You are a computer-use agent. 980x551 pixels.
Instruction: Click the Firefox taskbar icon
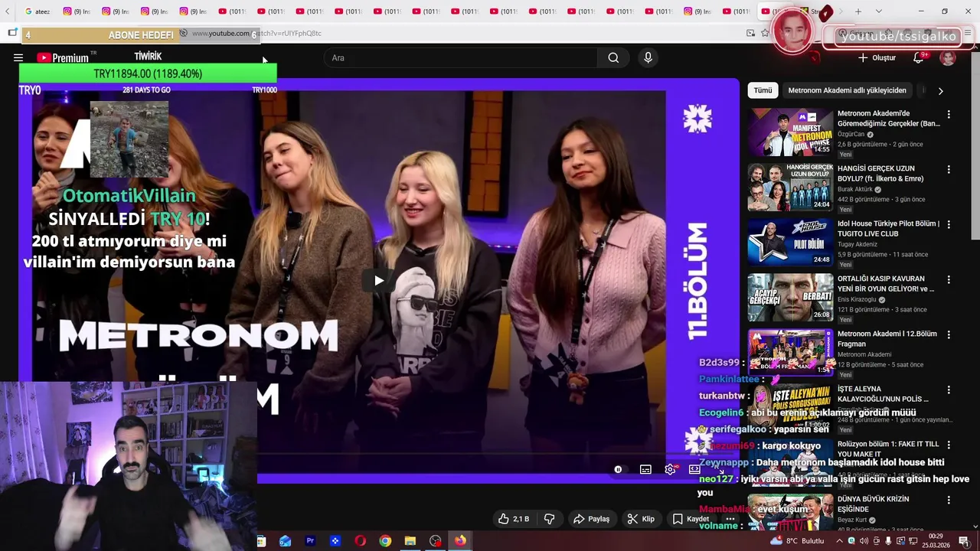tap(460, 541)
